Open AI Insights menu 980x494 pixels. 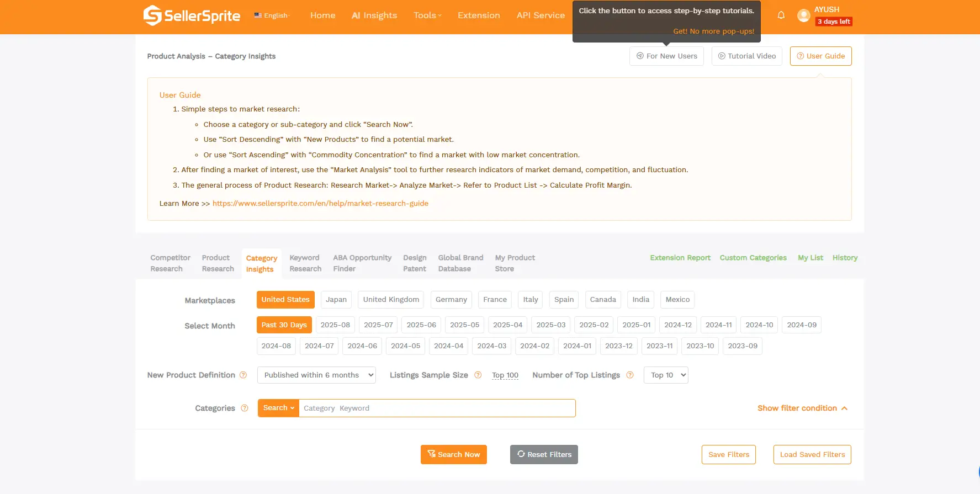tap(374, 15)
